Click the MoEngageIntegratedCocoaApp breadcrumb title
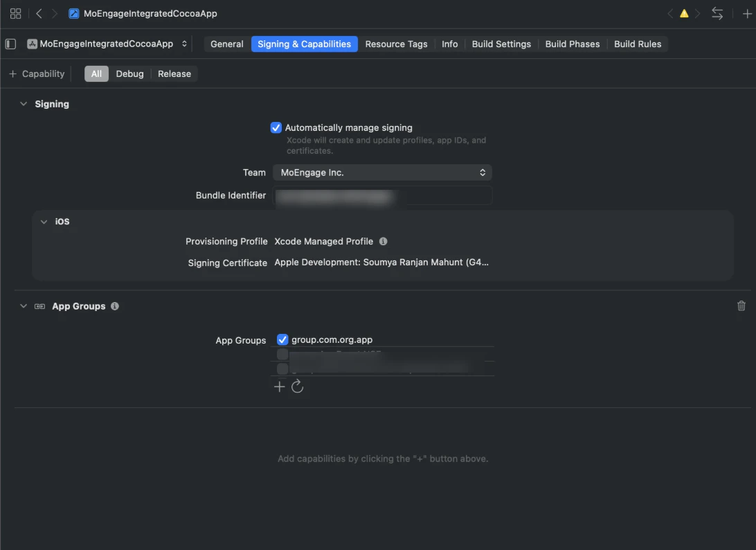The height and width of the screenshot is (550, 756). [150, 14]
